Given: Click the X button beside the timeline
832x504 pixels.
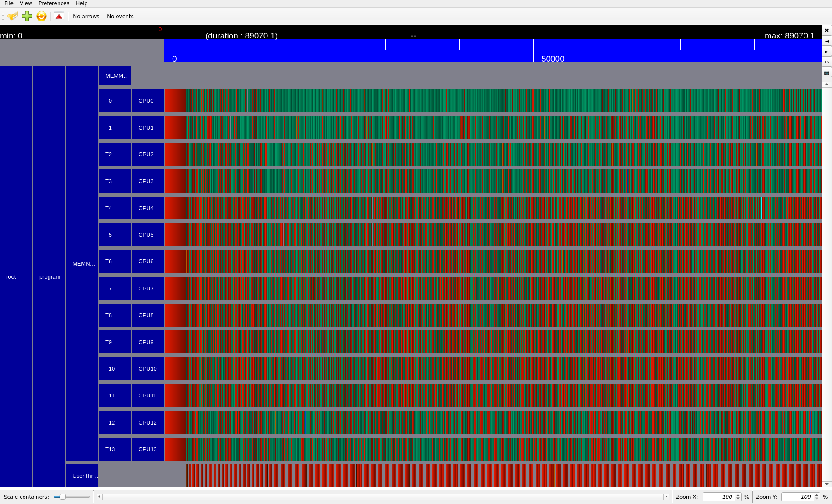Looking at the screenshot, I should point(826,31).
